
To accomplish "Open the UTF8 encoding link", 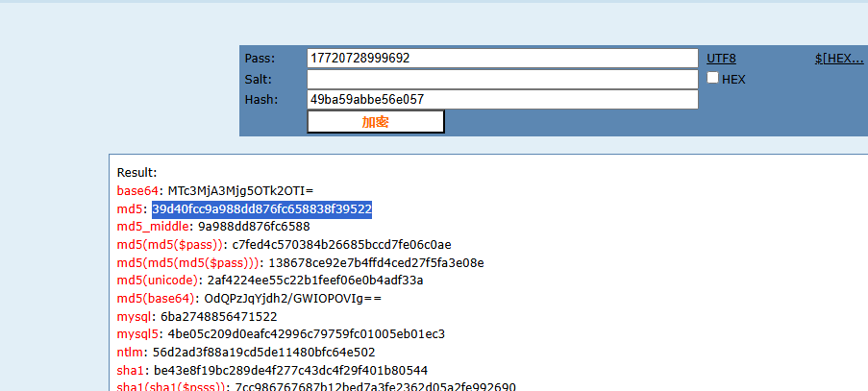I will [721, 59].
